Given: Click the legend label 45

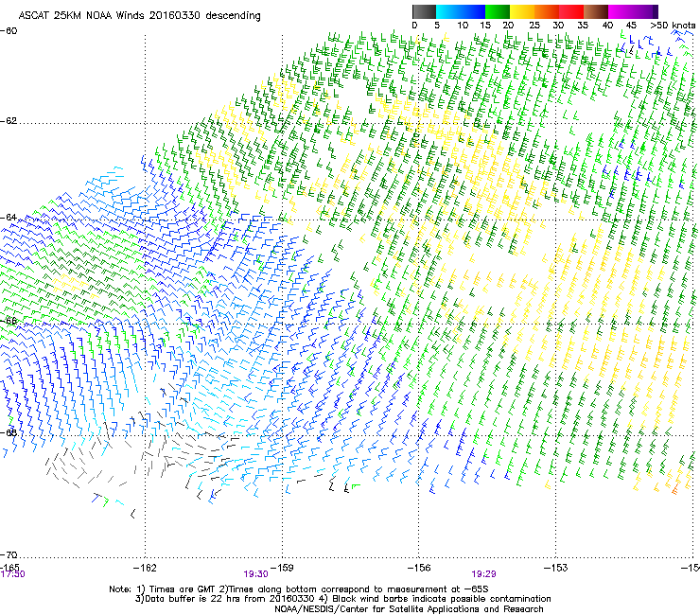Looking at the screenshot, I should coord(631,26).
